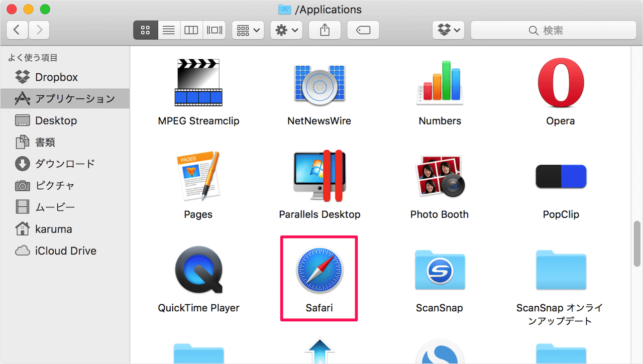Click the "ScanSnap" name label

tap(440, 308)
